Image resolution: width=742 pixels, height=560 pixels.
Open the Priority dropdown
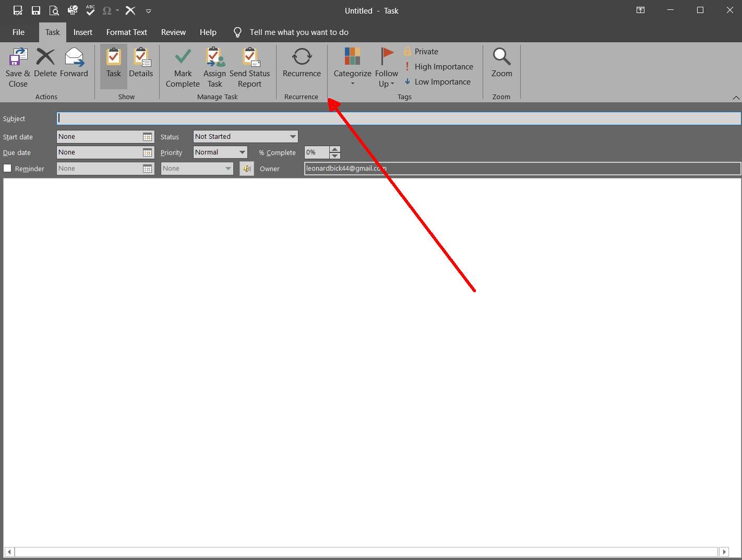[x=242, y=152]
